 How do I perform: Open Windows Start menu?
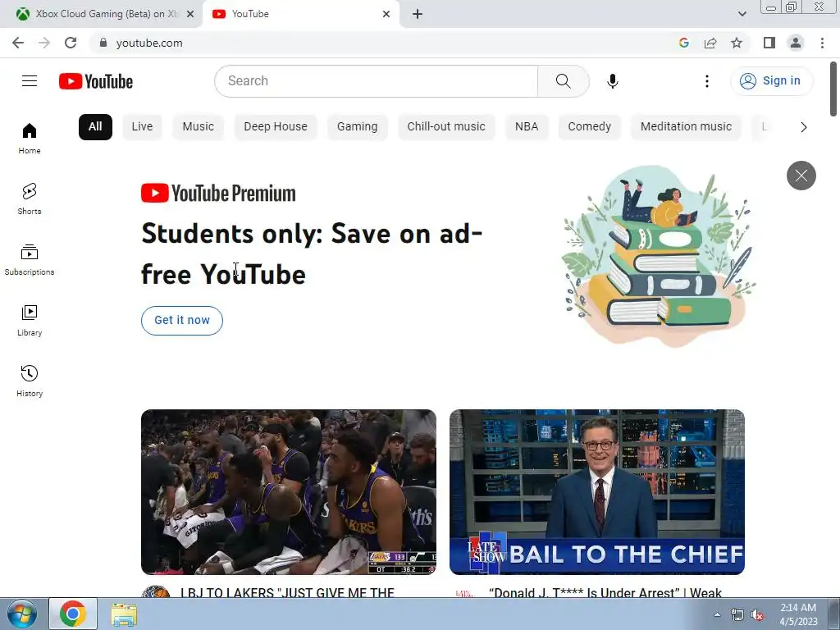21,614
